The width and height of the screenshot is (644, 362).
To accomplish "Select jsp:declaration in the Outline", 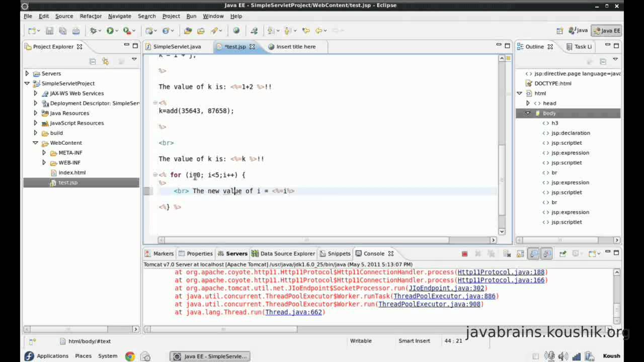I will 571,133.
